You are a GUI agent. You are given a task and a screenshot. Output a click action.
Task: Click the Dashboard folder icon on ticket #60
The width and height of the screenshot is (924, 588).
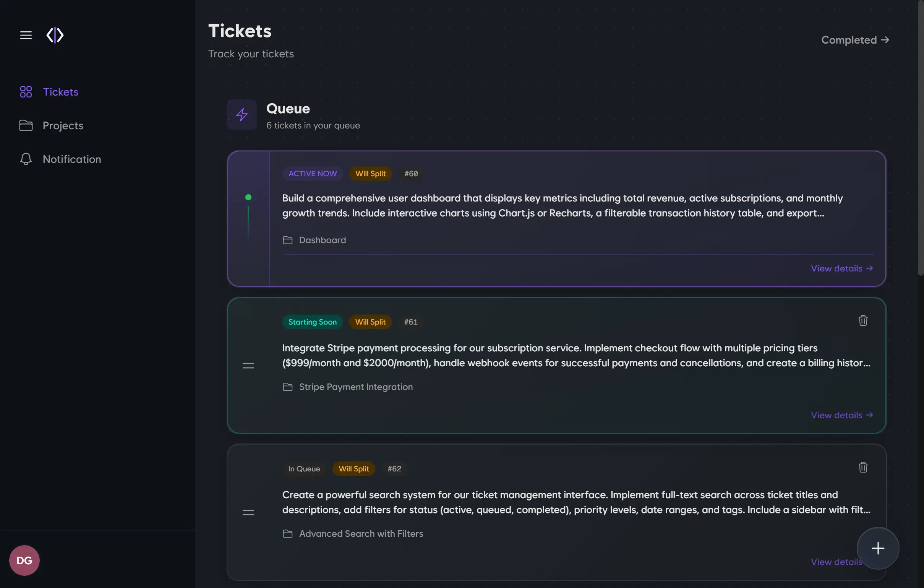point(288,240)
